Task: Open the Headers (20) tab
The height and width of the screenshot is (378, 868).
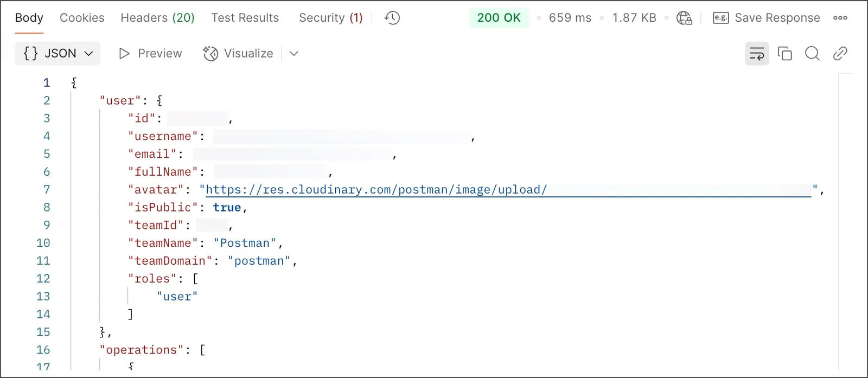Action: (x=157, y=17)
